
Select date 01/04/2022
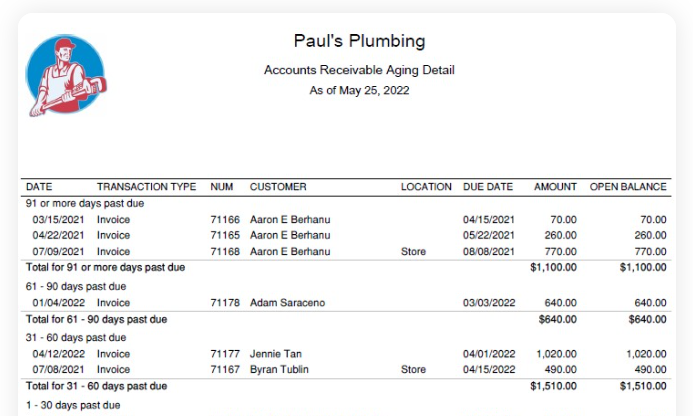point(59,303)
